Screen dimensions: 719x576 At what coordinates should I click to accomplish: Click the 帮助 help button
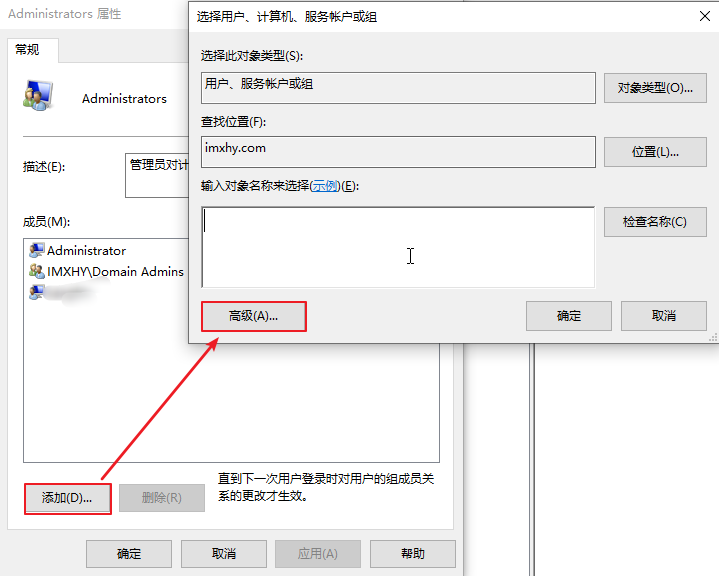point(412,554)
